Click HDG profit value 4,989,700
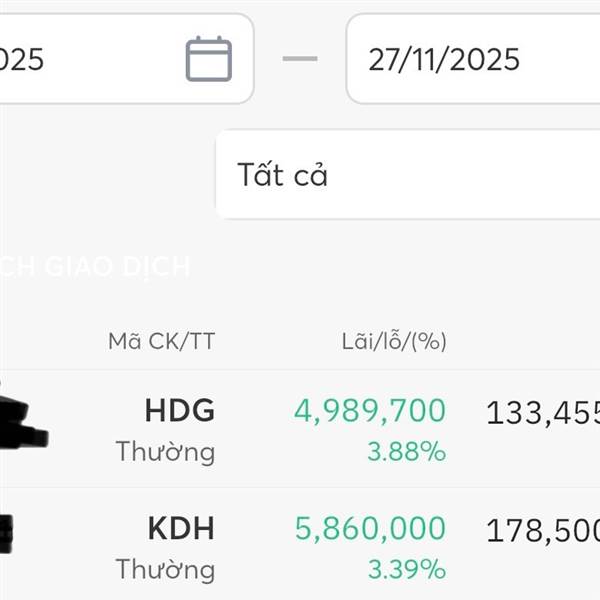This screenshot has height=600, width=600. coord(369,411)
